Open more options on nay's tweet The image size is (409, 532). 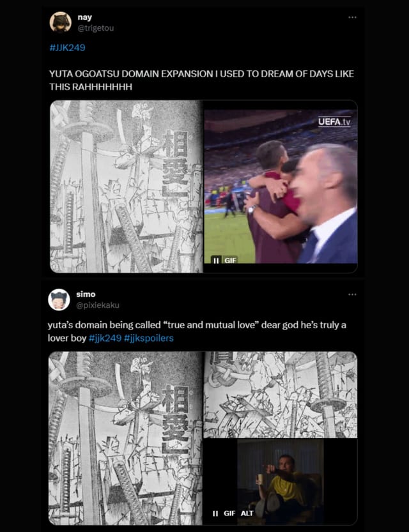(352, 17)
